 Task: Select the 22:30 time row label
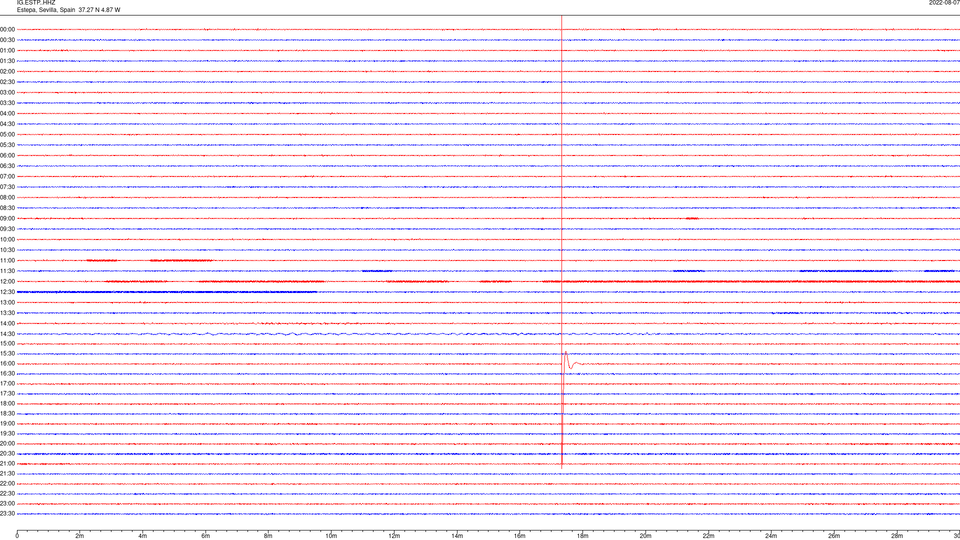[x=7, y=493]
